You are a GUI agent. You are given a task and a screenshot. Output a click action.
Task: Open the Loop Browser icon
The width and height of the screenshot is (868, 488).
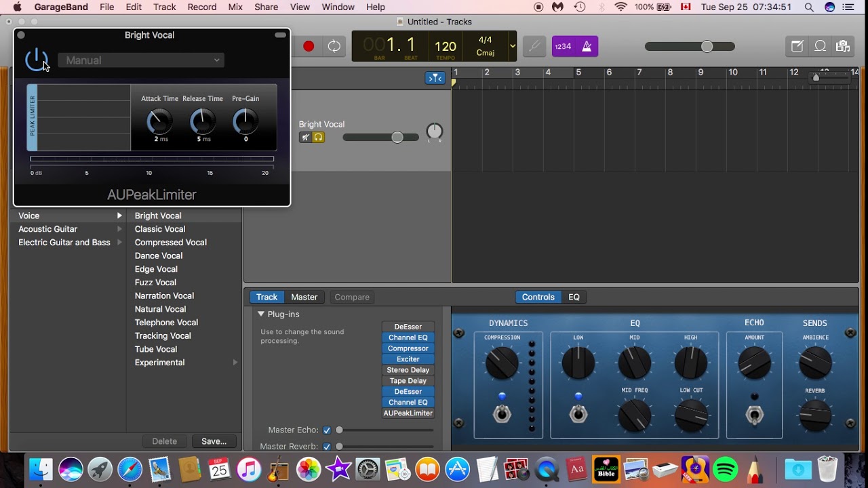821,46
